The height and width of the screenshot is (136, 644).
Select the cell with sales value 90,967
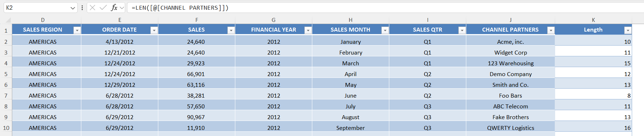tap(196, 117)
